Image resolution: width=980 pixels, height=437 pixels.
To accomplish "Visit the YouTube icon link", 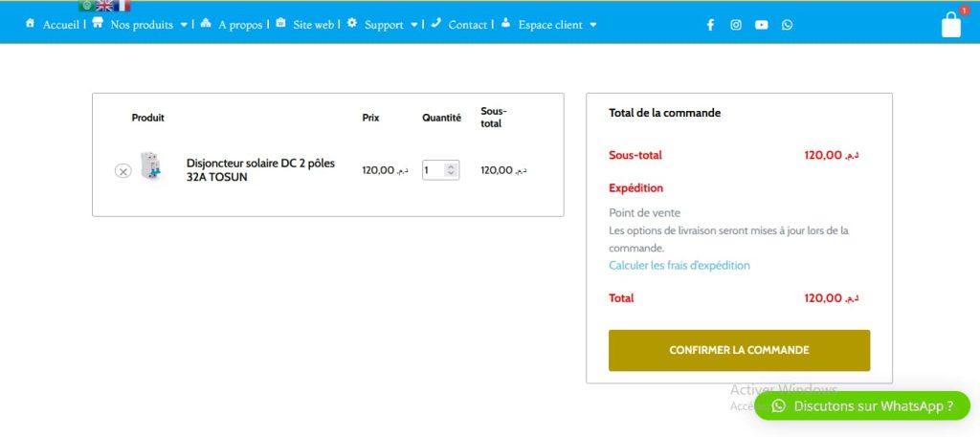I will [761, 25].
